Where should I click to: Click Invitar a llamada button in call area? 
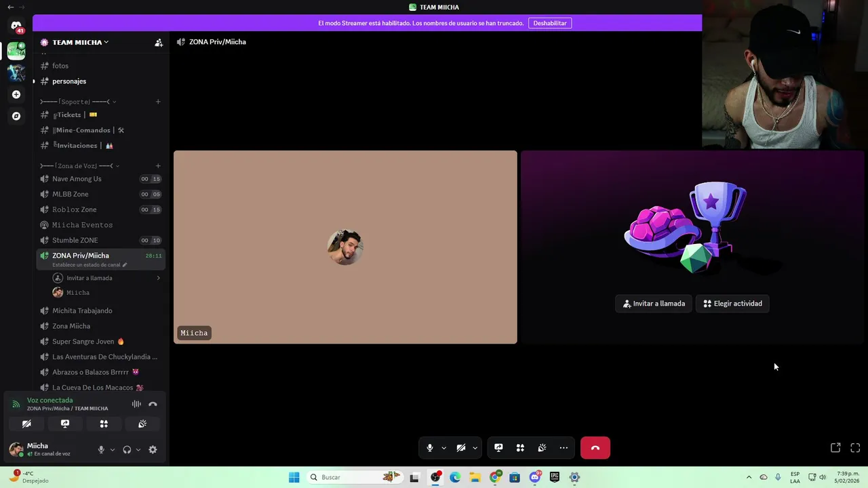(x=654, y=304)
